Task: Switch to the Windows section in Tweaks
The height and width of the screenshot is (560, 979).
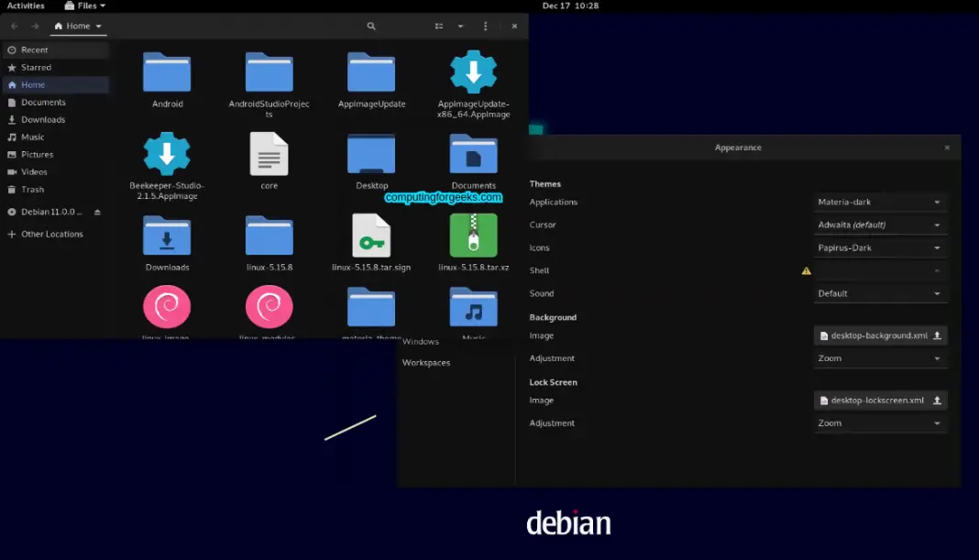Action: click(420, 340)
